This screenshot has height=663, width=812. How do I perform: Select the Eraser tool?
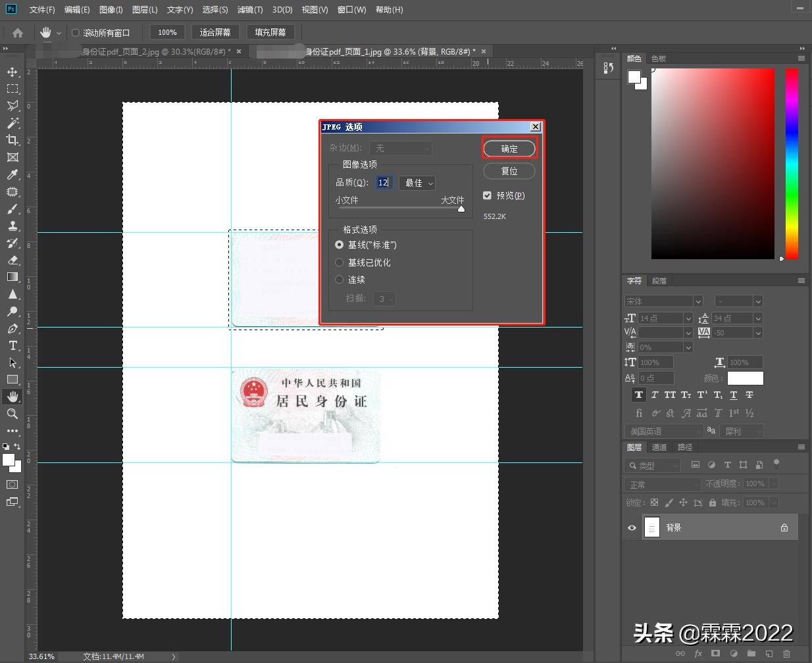(x=13, y=260)
